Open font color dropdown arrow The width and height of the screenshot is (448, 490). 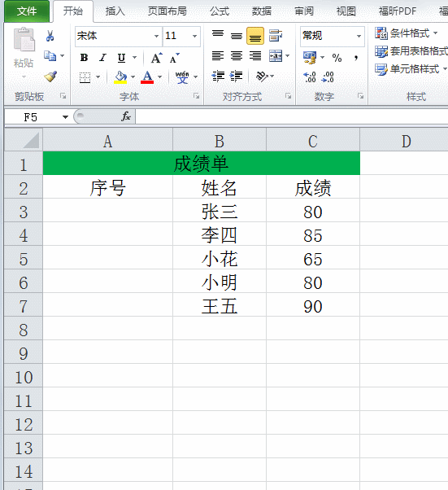pyautogui.click(x=159, y=77)
